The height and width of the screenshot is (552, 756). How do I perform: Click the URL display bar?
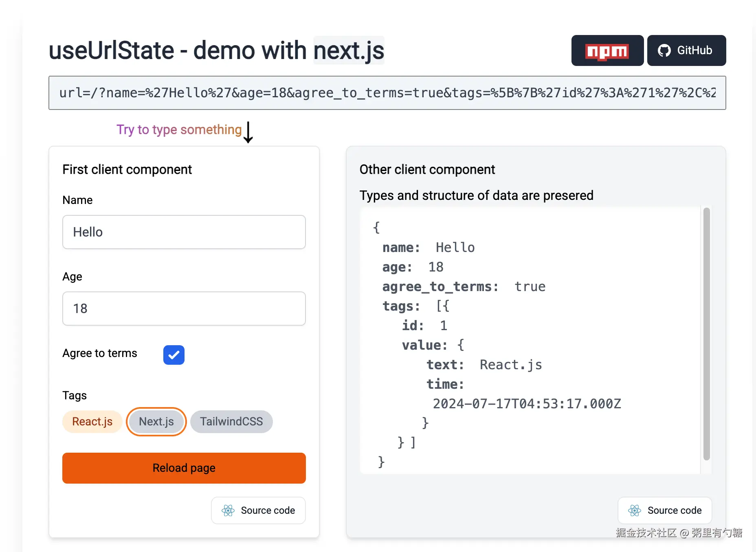click(387, 93)
